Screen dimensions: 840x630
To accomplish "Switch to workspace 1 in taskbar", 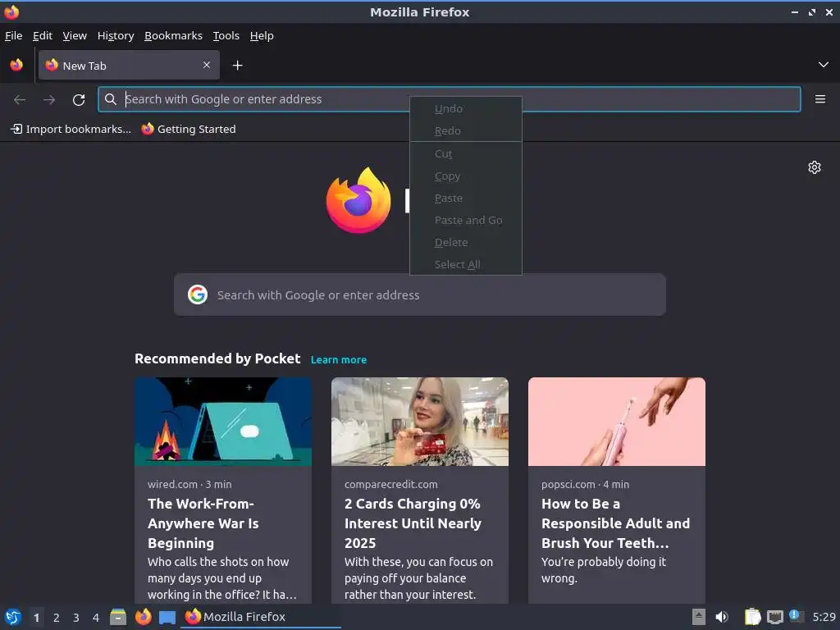I will click(36, 618).
